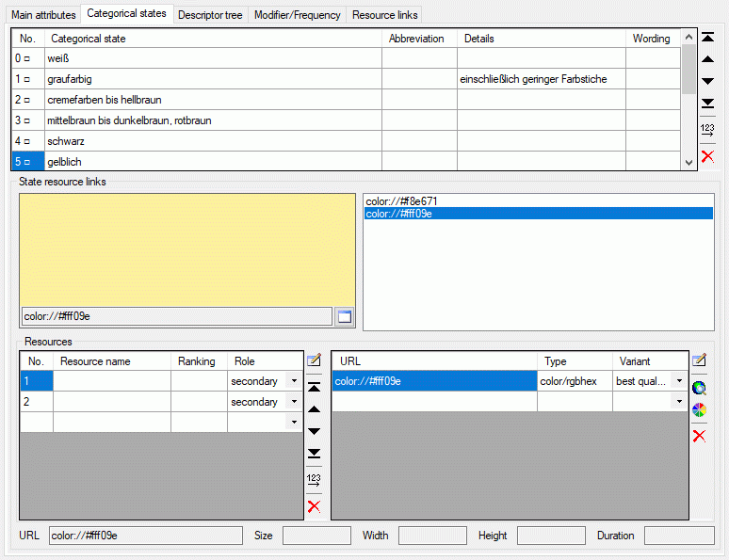Renumber categorical states with 123 icon
This screenshot has height=560, width=729.
point(707,130)
